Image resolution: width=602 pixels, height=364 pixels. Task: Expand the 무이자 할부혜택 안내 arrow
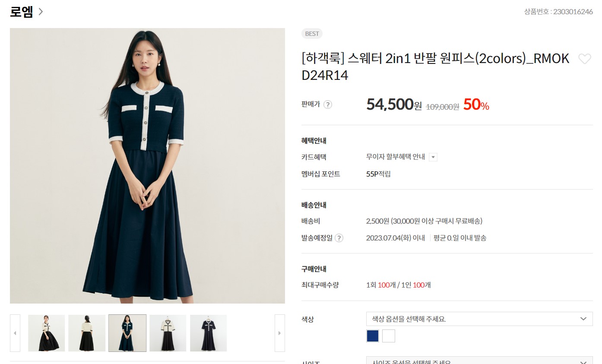433,157
